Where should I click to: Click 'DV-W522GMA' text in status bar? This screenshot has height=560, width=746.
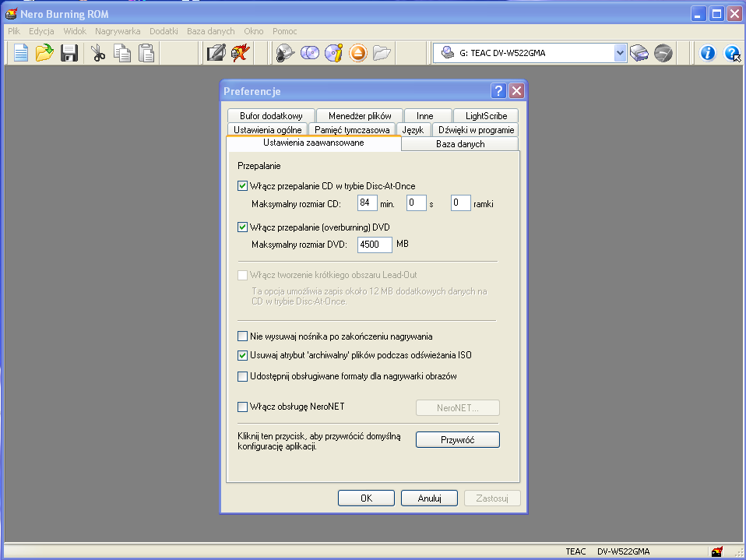point(623,551)
